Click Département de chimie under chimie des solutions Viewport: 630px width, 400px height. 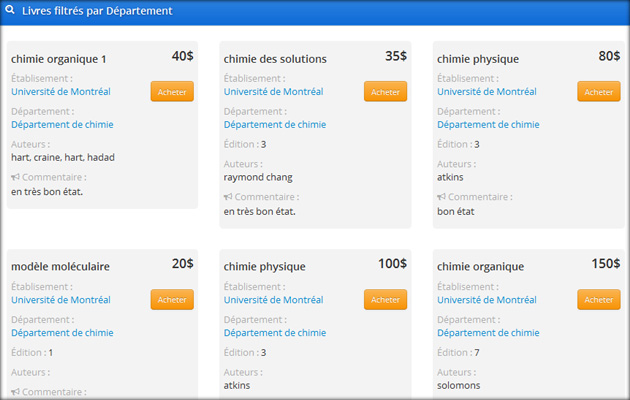click(x=275, y=125)
